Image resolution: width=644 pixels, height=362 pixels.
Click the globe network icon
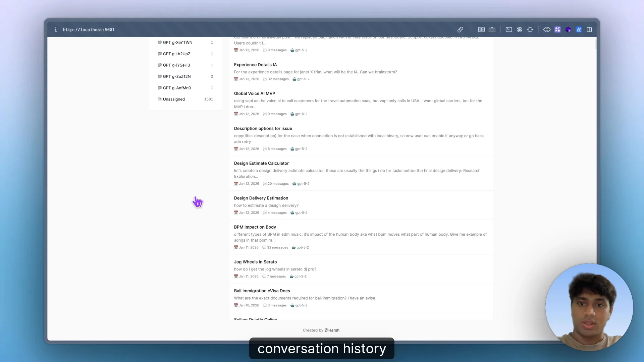[x=520, y=29]
